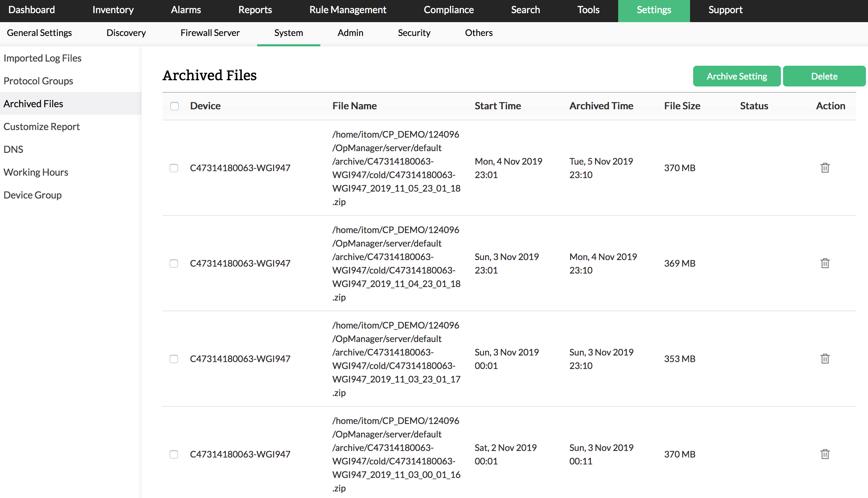Screen dimensions: 868x498
Task: Open the Archive Setting dialog
Action: (x=736, y=76)
